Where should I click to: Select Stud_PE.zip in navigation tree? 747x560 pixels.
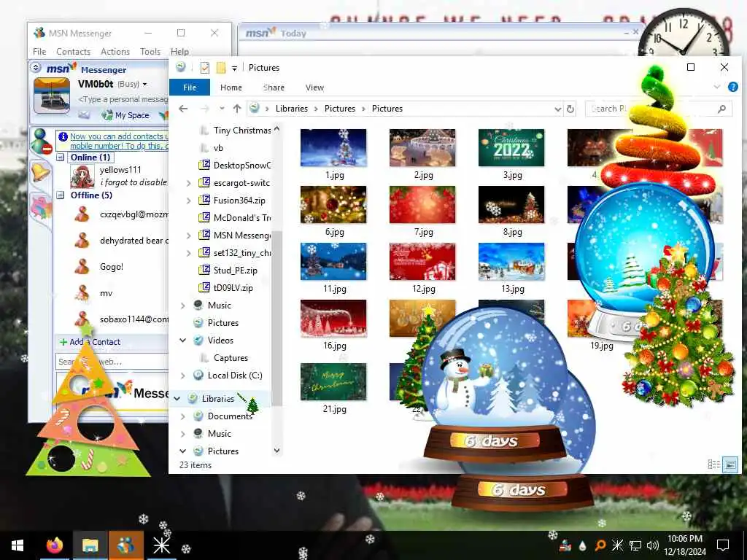pos(236,271)
